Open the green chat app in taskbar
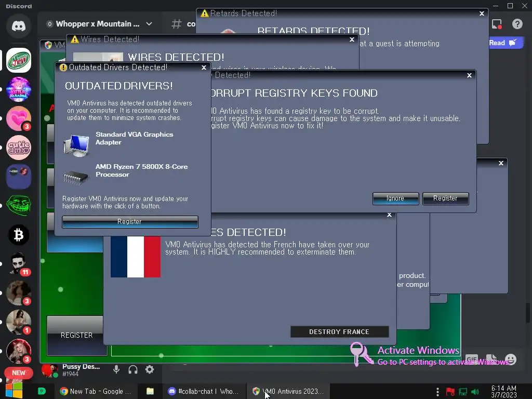This screenshot has width=532, height=399. click(x=42, y=391)
